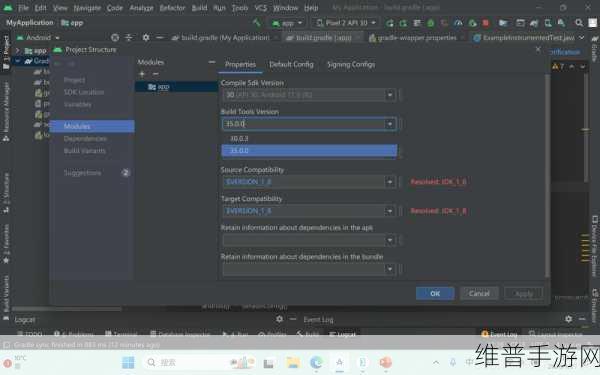
Task: Open the Refactor menu
Action: point(172,8)
